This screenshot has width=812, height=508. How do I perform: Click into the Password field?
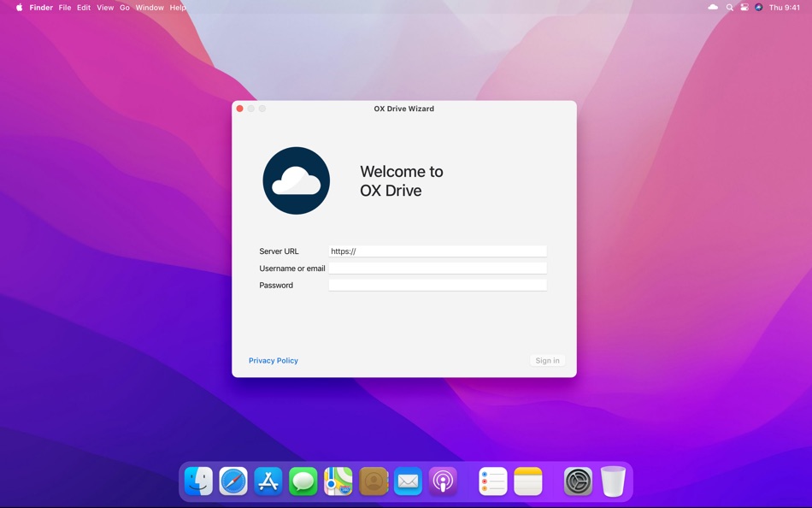pyautogui.click(x=438, y=285)
